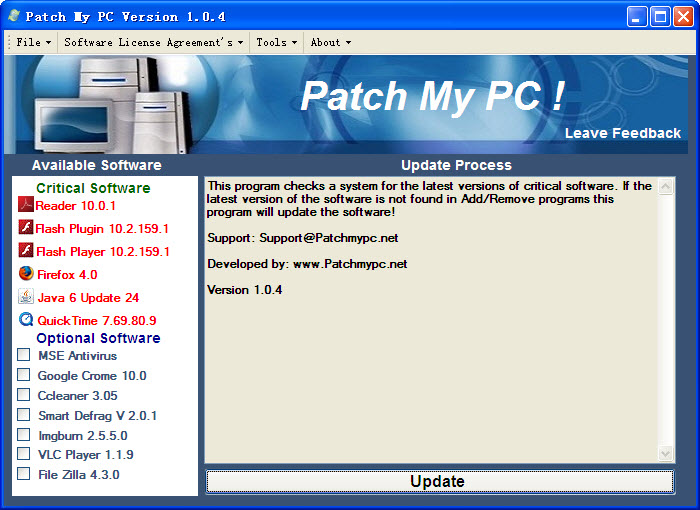Open the Tools menu
This screenshot has height=510, width=700.
click(276, 42)
